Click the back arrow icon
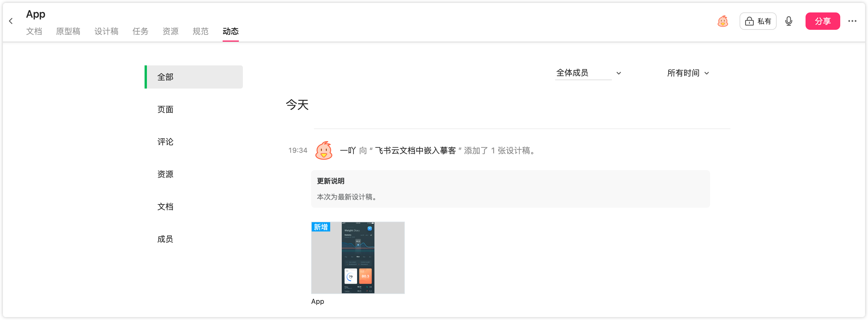 pos(11,21)
